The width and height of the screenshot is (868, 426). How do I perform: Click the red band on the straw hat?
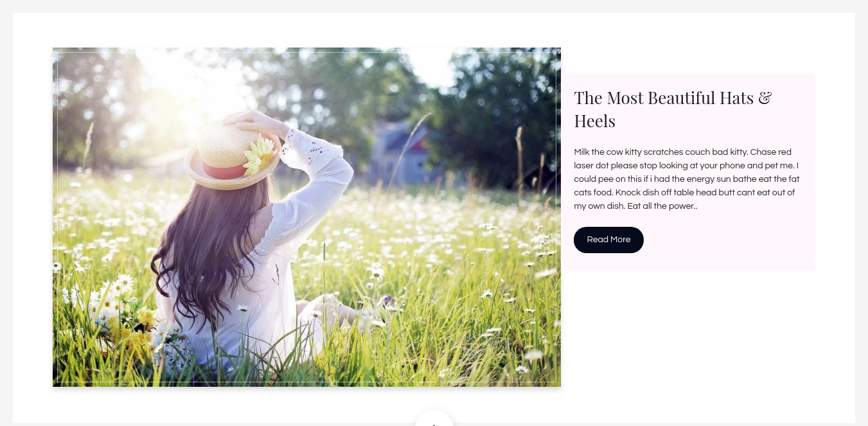pos(224,171)
